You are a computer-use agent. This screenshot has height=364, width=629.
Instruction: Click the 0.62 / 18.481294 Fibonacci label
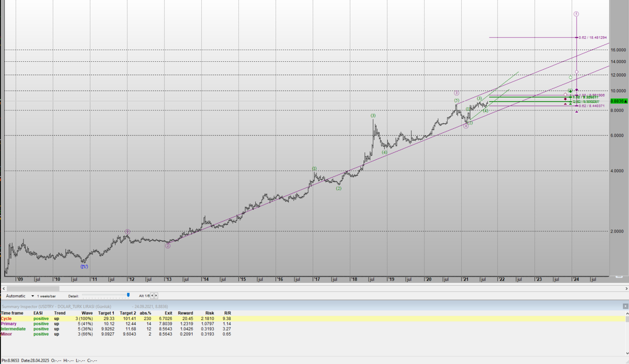(x=593, y=38)
